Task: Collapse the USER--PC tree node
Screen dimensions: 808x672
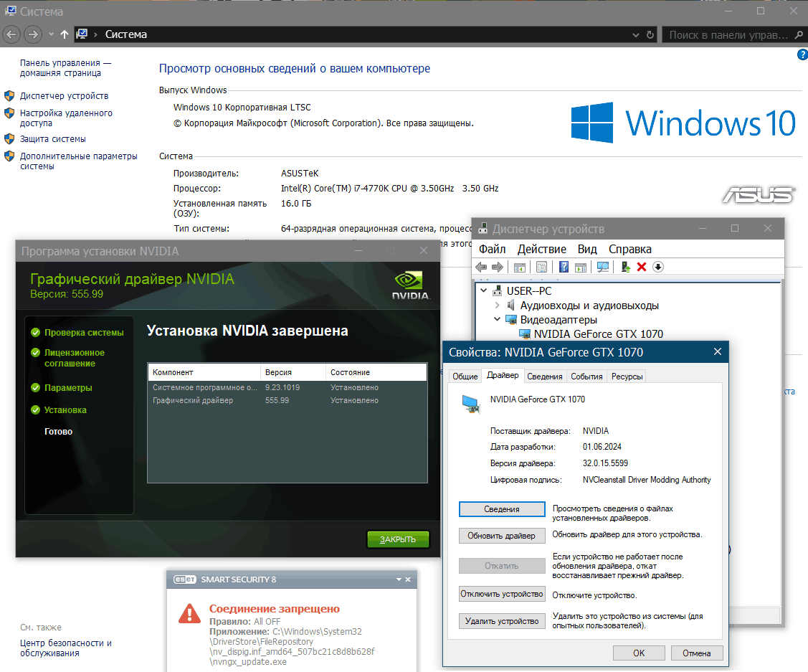Action: 483,290
